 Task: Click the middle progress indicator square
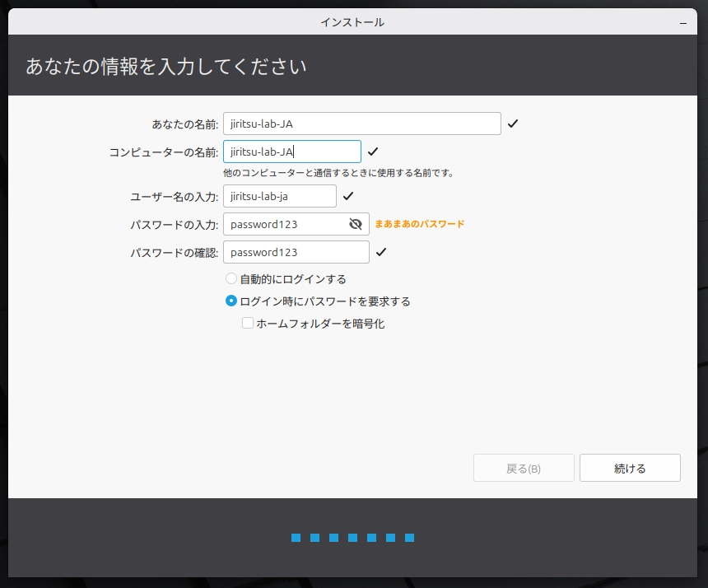(x=352, y=538)
